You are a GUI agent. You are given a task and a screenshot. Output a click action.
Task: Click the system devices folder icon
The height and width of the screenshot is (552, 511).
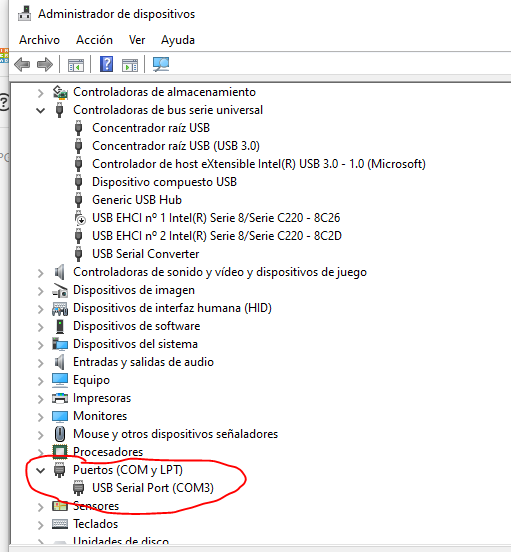click(60, 344)
